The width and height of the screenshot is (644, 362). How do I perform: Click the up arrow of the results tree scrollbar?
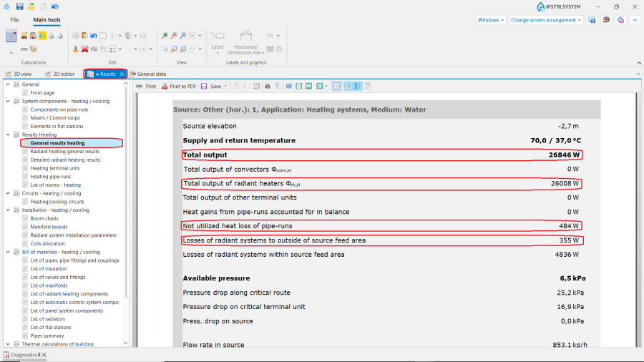(126, 84)
